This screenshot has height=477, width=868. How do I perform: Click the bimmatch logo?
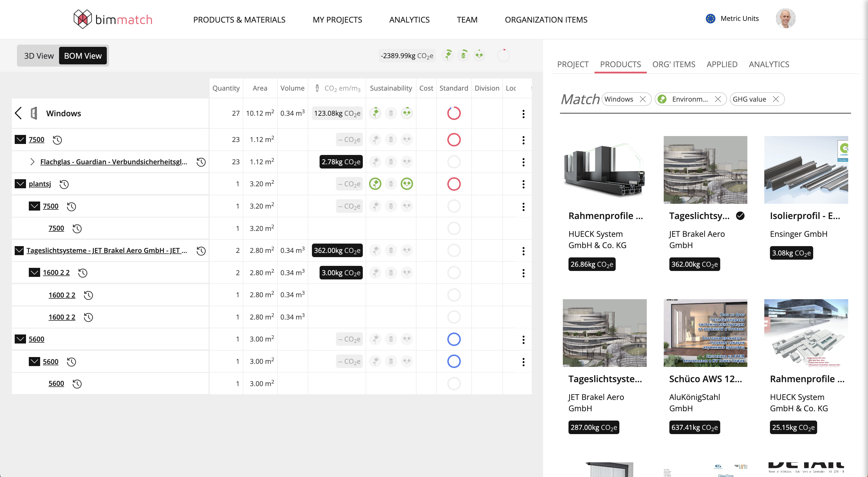click(x=112, y=19)
